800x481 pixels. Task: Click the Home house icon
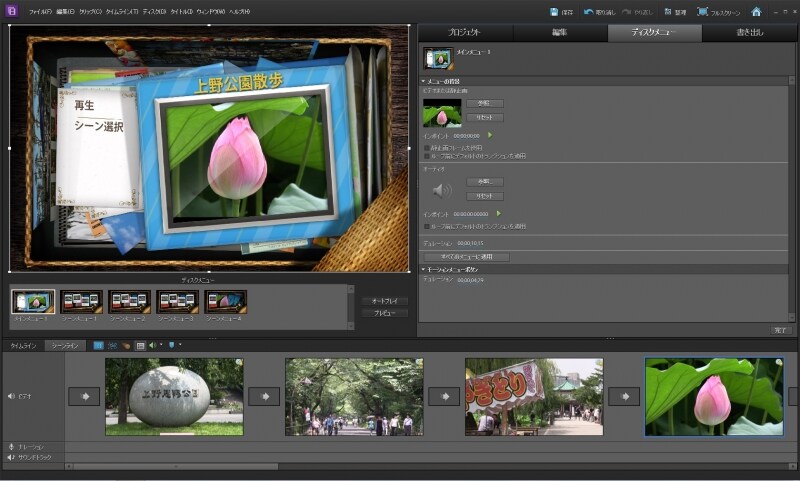click(756, 11)
